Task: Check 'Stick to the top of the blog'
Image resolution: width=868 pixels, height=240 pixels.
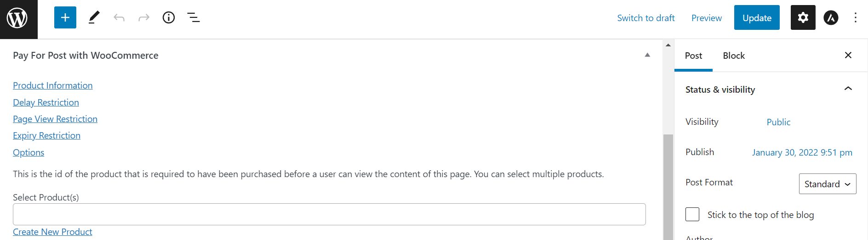Action: pyautogui.click(x=692, y=215)
